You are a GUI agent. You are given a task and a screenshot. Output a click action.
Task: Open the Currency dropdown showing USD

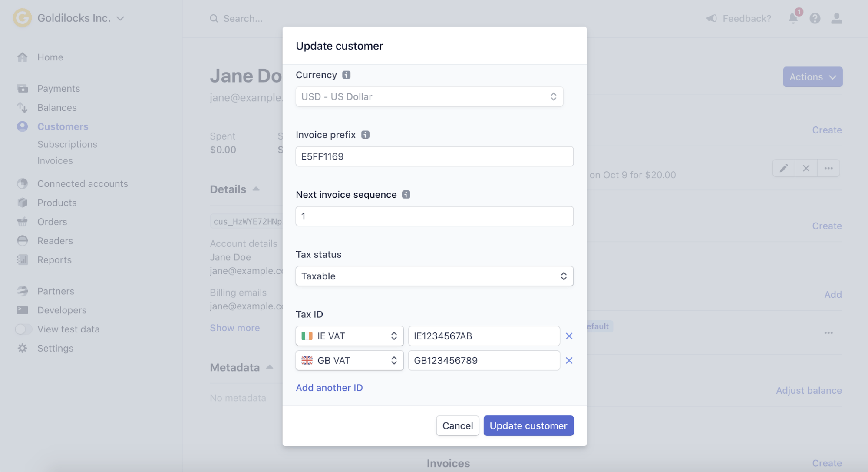[429, 96]
